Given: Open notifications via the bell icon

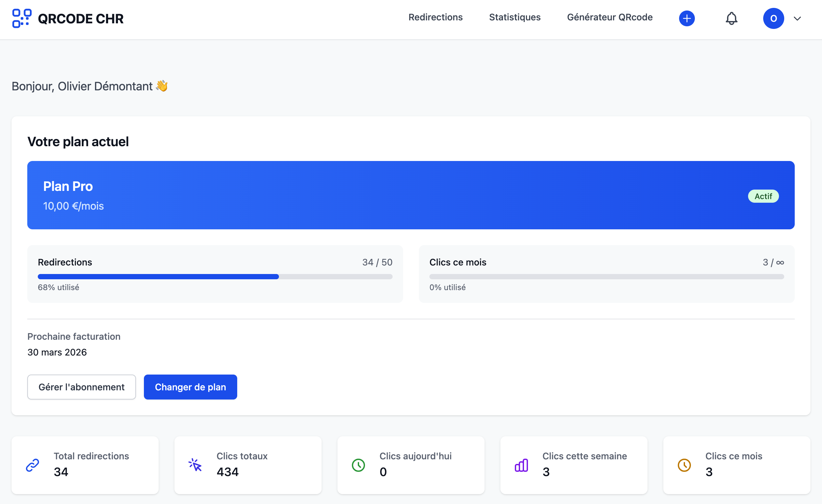Looking at the screenshot, I should click(731, 18).
